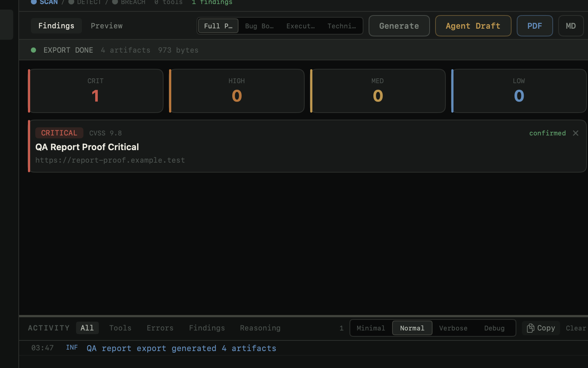Filter by CRIT severity card

click(x=96, y=91)
